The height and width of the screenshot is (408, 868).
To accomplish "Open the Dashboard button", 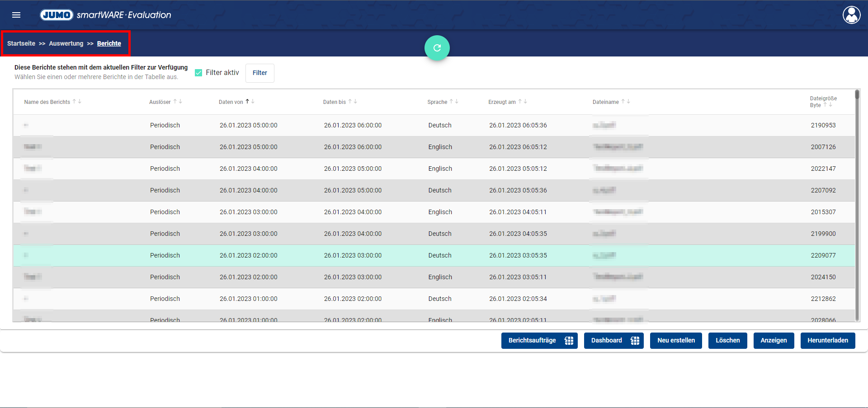I will [x=613, y=341].
